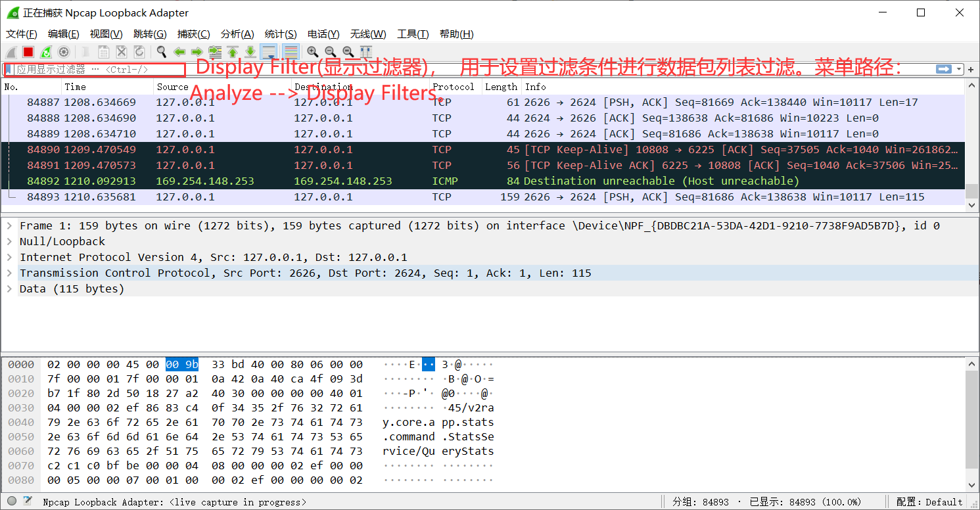Open the capture options gear
This screenshot has height=510, width=980.
[64, 52]
